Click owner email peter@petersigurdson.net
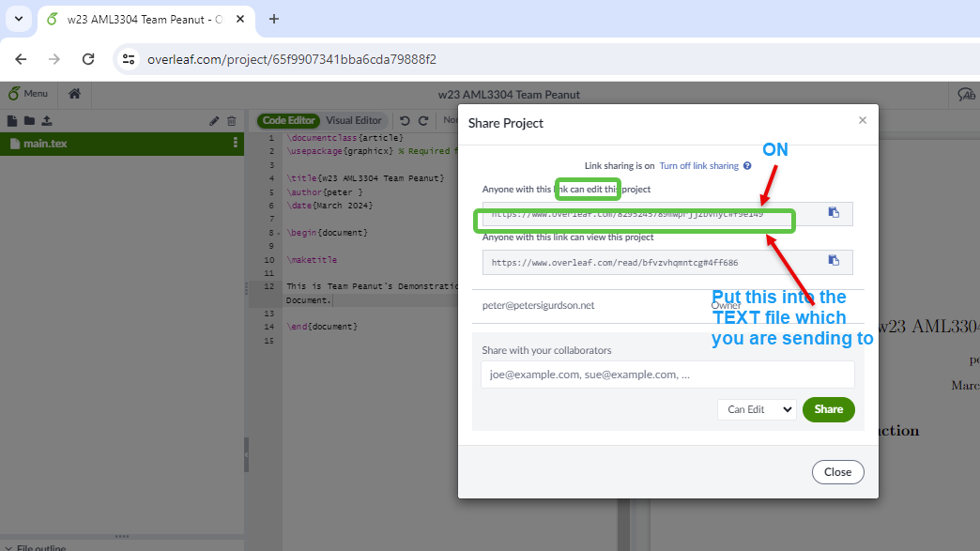Screen dimensions: 980x551 coord(538,305)
